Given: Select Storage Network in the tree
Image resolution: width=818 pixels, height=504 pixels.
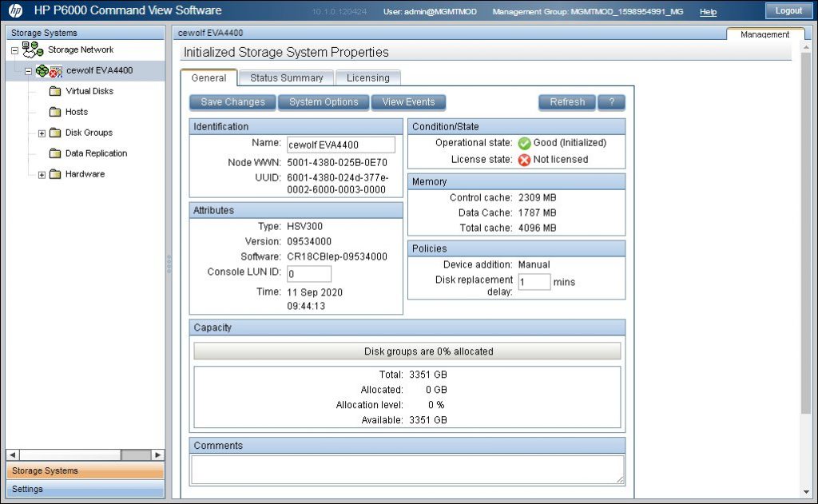Looking at the screenshot, I should tap(81, 50).
